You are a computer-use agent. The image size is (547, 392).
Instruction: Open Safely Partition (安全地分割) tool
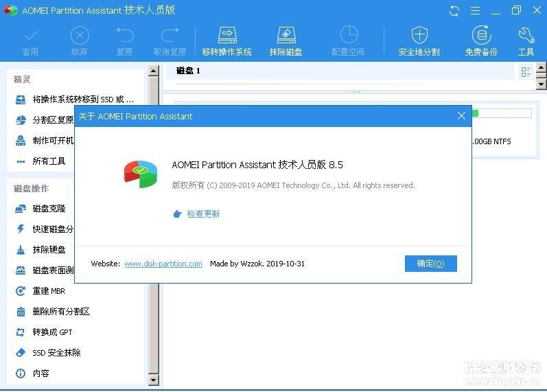tap(419, 41)
